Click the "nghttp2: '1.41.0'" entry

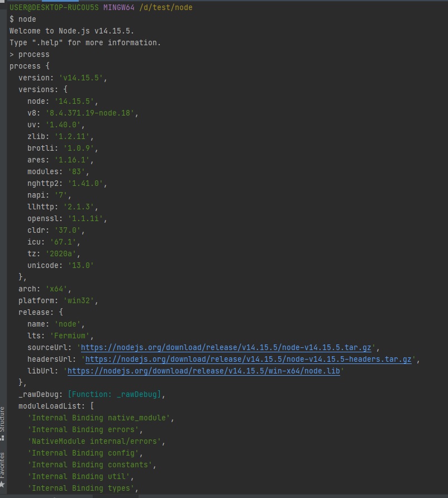click(x=68, y=184)
